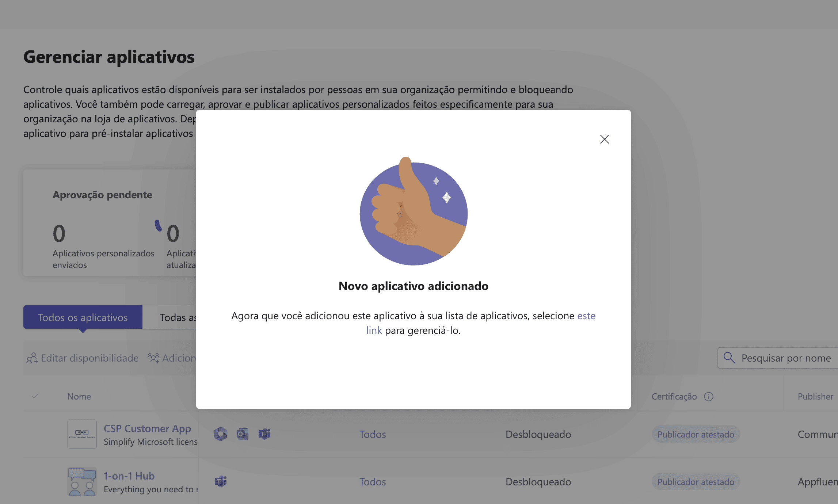Click the Certificação info icon
Viewport: 838px width, 504px height.
click(x=709, y=397)
